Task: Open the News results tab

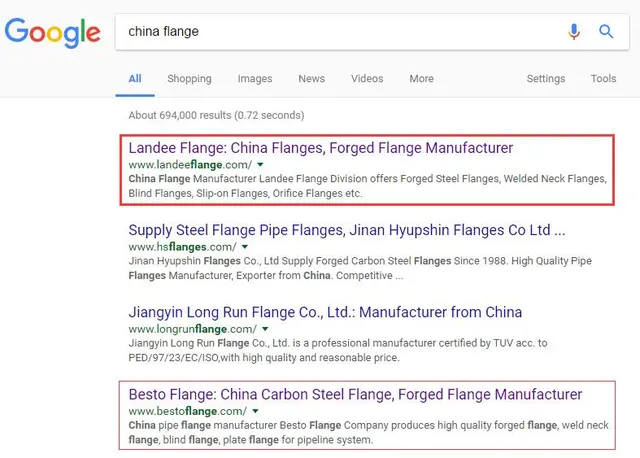Action: pyautogui.click(x=311, y=79)
